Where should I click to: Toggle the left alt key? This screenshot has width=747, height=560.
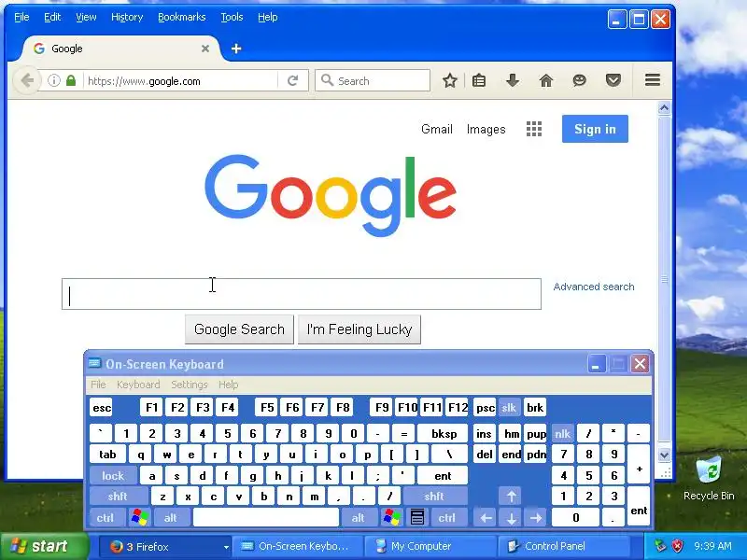171,517
